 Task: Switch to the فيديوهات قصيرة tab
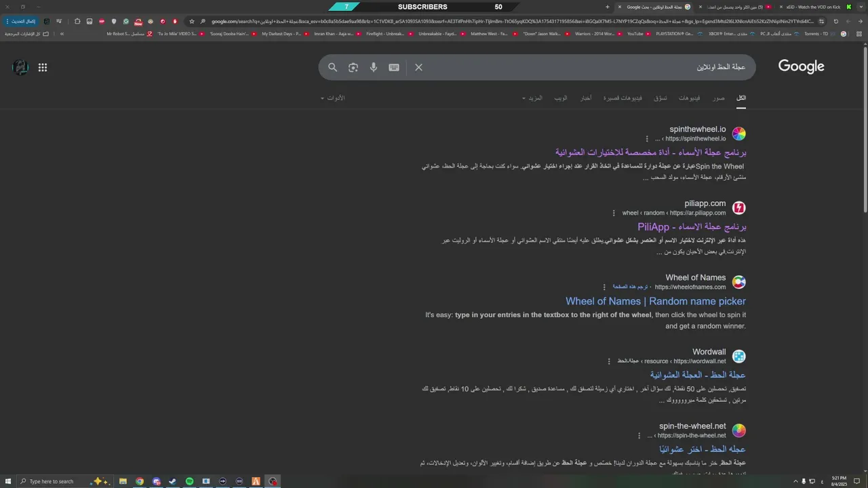pyautogui.click(x=623, y=98)
